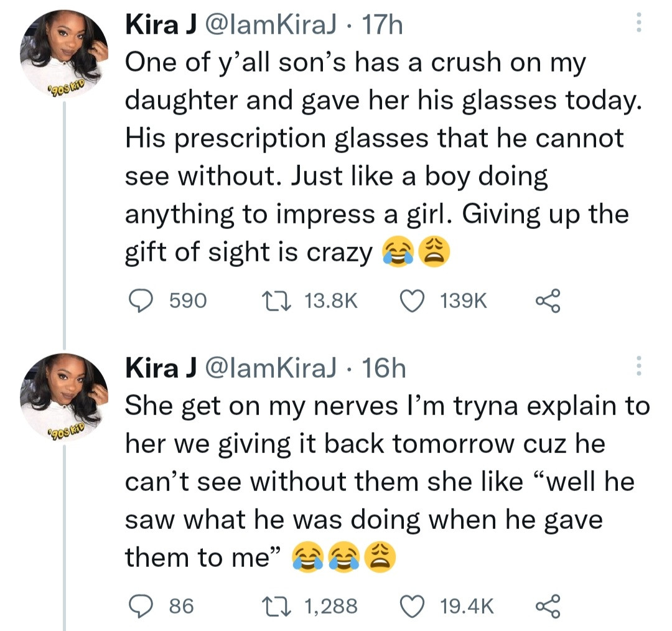This screenshot has height=631, width=672.
Task: Share the second tweet
Action: click(549, 605)
